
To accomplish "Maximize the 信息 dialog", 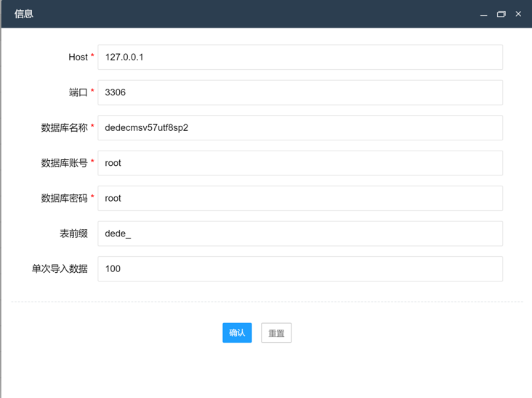I will click(501, 14).
